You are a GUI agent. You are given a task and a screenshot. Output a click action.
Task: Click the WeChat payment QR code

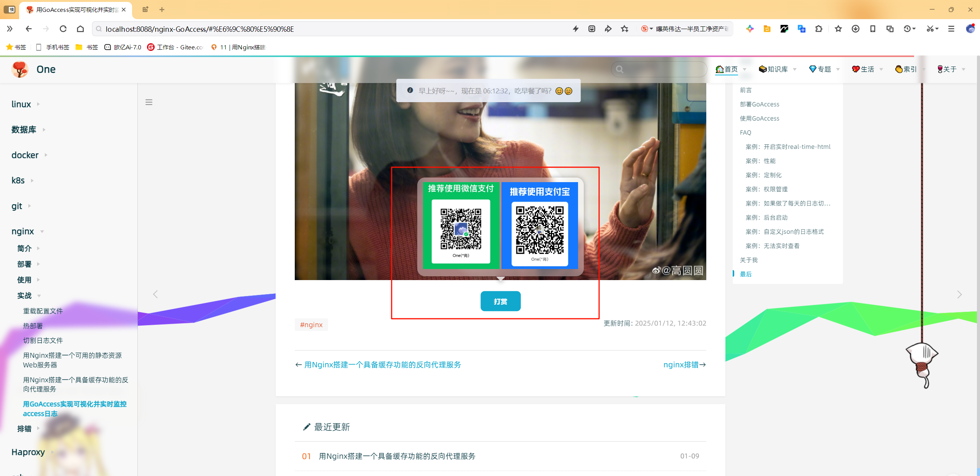point(461,229)
